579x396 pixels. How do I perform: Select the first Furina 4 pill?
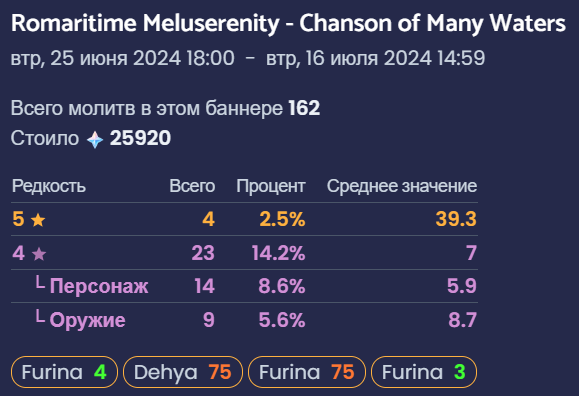[x=64, y=372]
